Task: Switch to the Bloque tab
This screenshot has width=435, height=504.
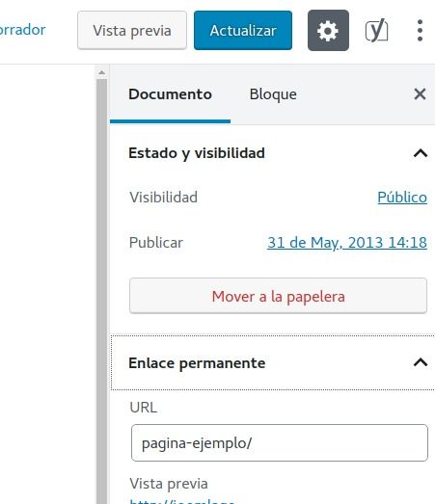Action: tap(273, 94)
